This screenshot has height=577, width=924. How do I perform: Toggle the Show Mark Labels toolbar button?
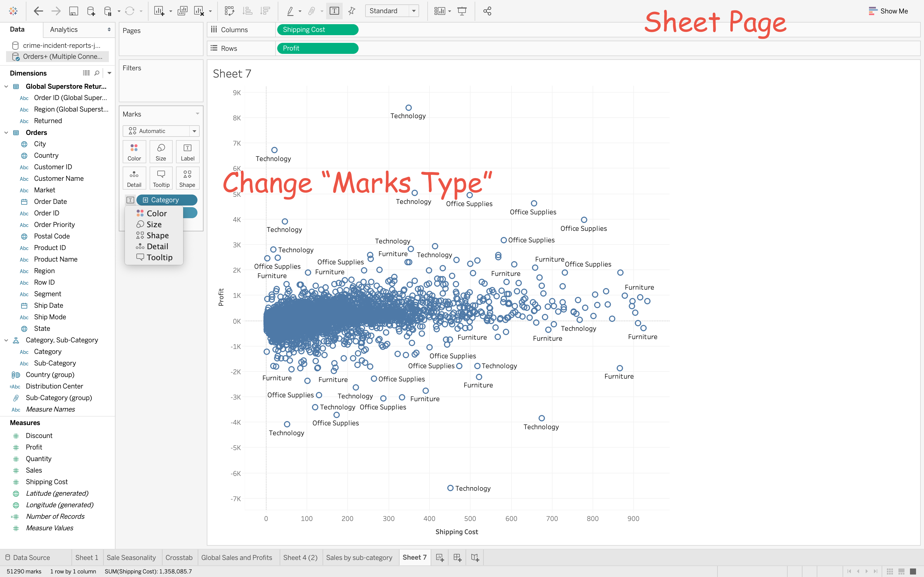pyautogui.click(x=334, y=11)
